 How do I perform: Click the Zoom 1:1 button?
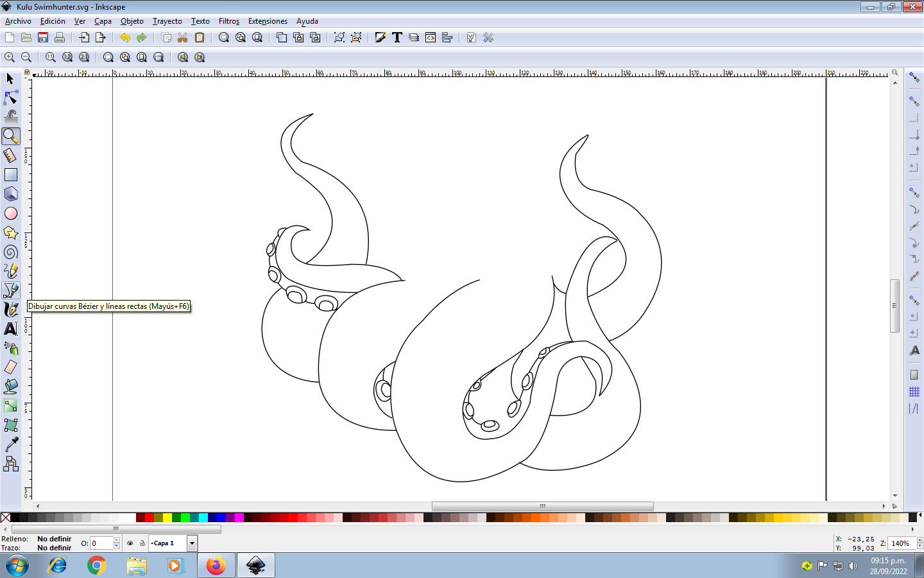tap(51, 57)
